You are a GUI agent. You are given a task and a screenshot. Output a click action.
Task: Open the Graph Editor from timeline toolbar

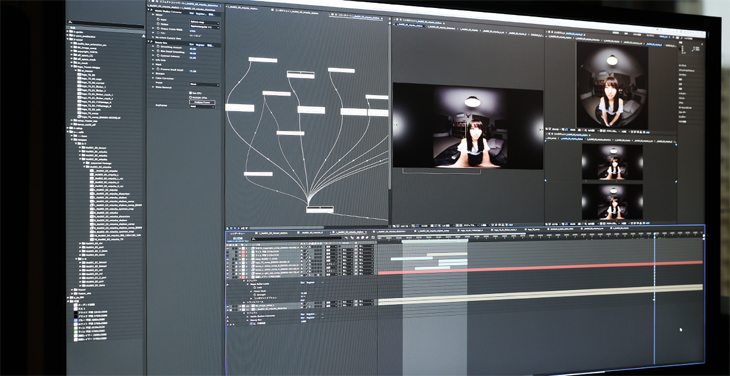point(373,237)
